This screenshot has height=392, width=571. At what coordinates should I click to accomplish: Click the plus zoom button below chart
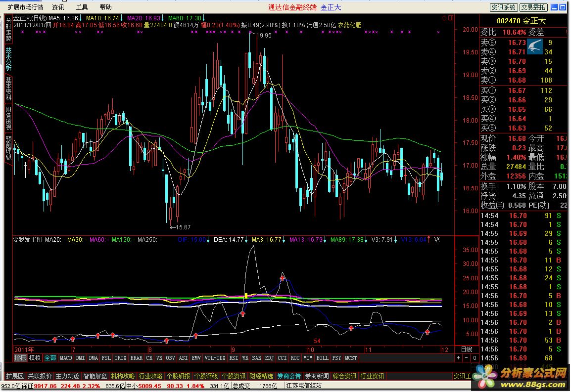pos(459,358)
